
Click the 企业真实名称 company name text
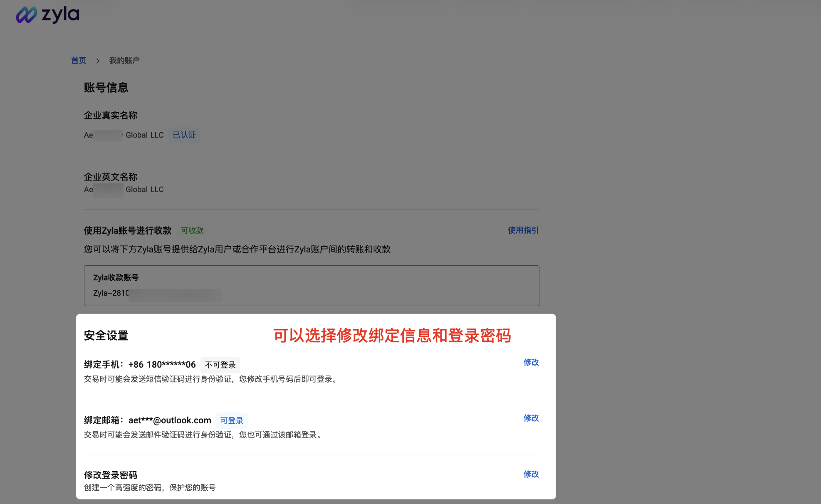[111, 115]
